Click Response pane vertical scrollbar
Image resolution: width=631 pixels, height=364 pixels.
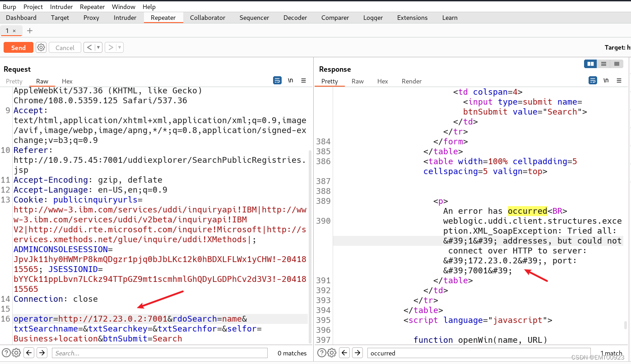tap(626, 325)
